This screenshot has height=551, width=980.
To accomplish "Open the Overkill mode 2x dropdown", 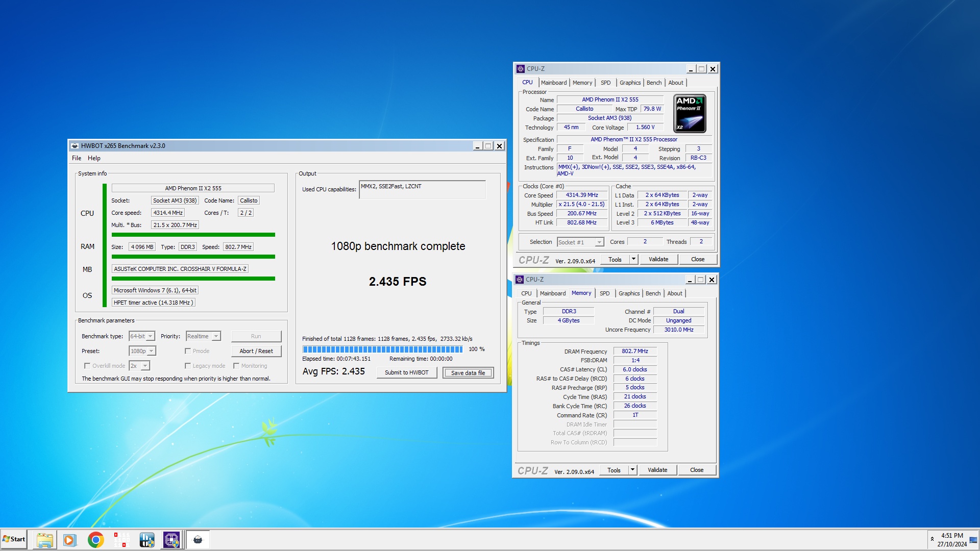I will coord(139,366).
